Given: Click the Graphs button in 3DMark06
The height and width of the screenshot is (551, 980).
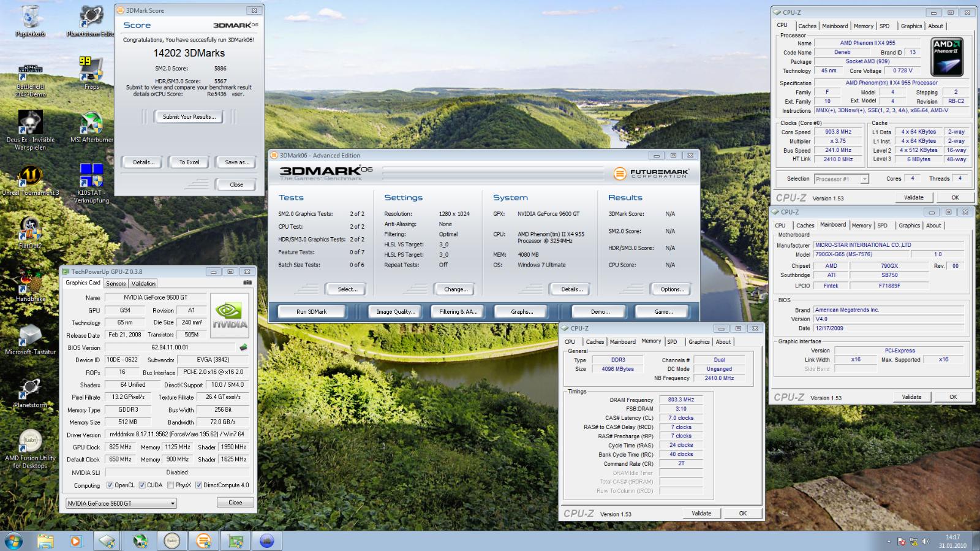Looking at the screenshot, I should coord(522,312).
